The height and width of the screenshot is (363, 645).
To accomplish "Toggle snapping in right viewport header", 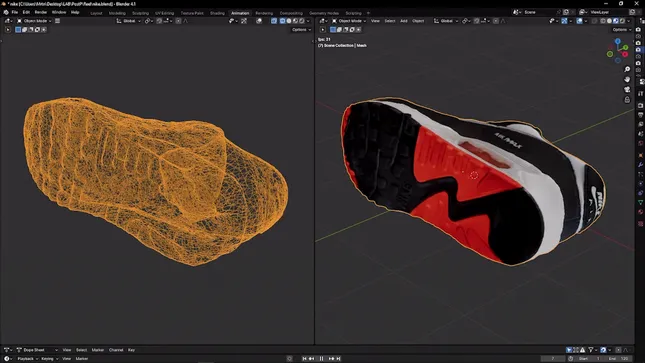I will [x=476, y=21].
